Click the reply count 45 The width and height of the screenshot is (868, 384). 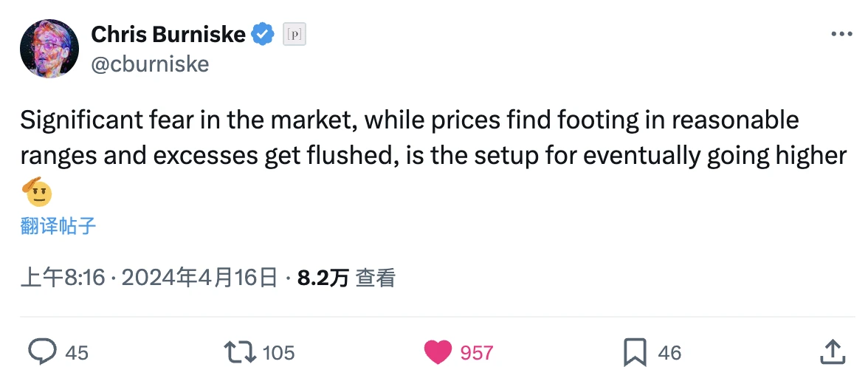77,353
